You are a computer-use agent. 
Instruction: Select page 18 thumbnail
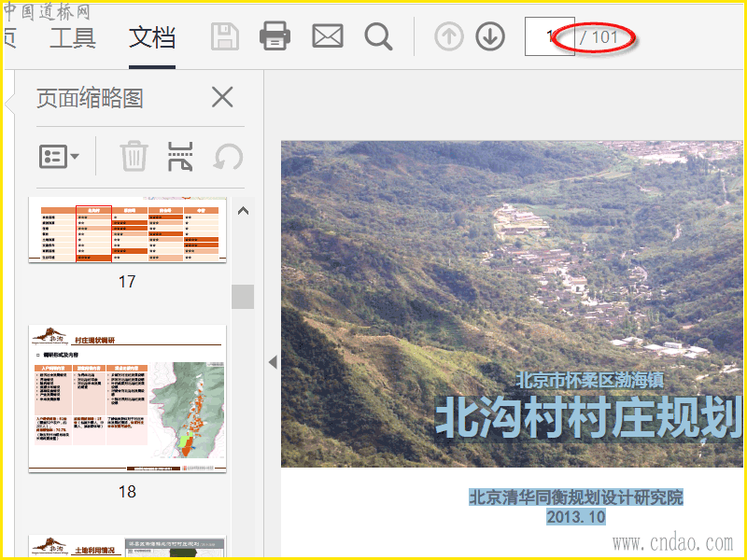click(127, 399)
